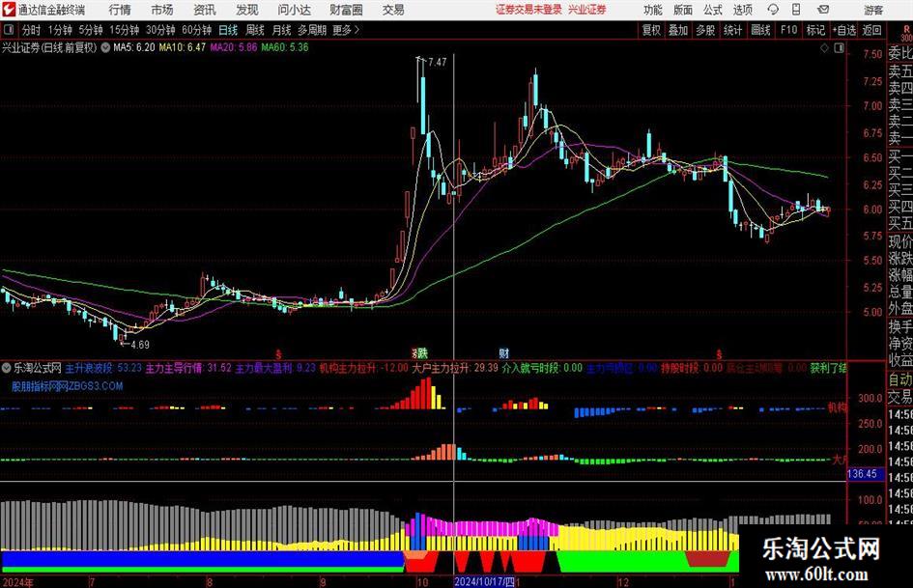Switch to the 15分钟 period tab
This screenshot has height=588, width=913.
(125, 30)
